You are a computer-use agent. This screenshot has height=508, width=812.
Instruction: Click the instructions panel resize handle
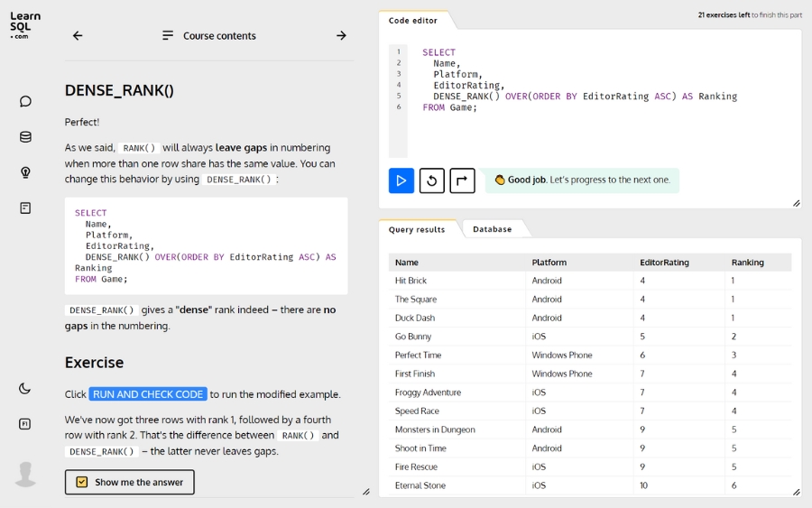tap(366, 492)
